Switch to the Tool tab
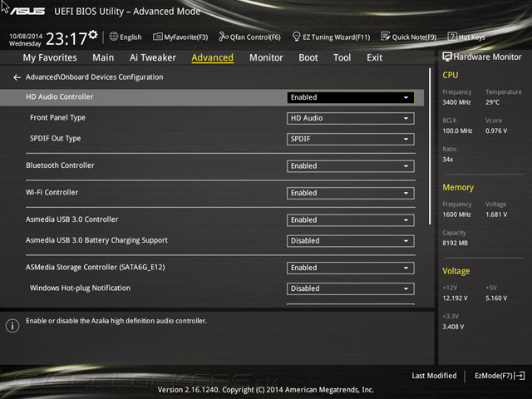 pyautogui.click(x=342, y=57)
